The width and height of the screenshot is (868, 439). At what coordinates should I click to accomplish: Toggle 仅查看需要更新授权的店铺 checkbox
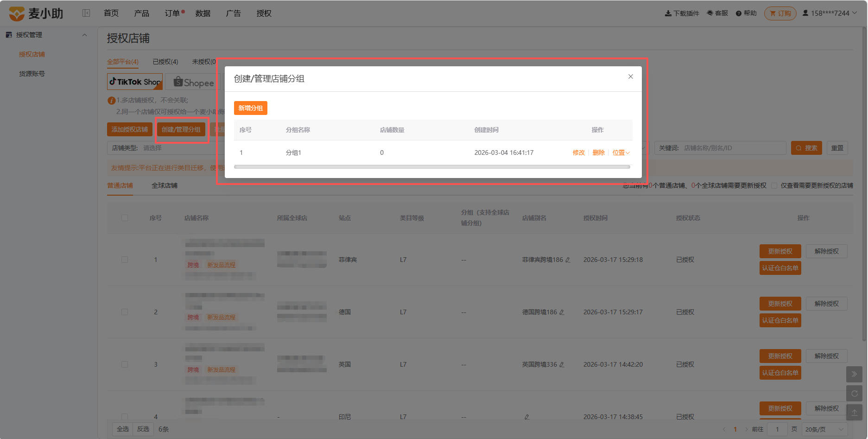point(774,185)
